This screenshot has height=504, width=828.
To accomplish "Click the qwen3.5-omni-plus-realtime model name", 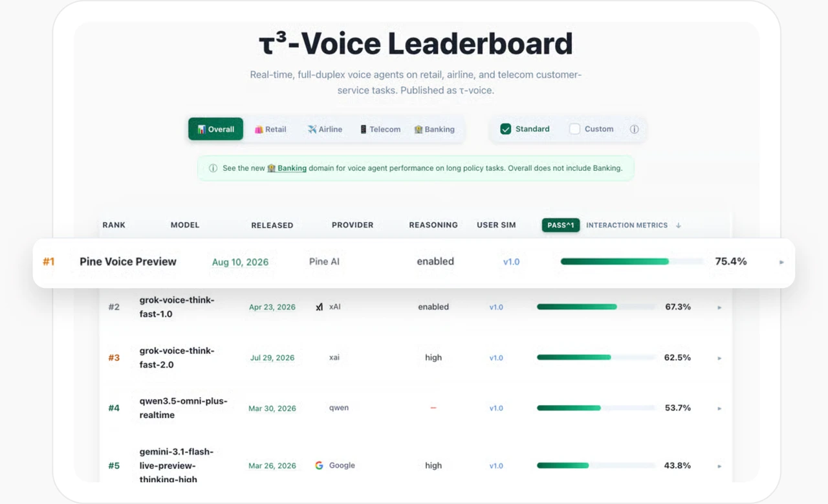I will coord(184,408).
